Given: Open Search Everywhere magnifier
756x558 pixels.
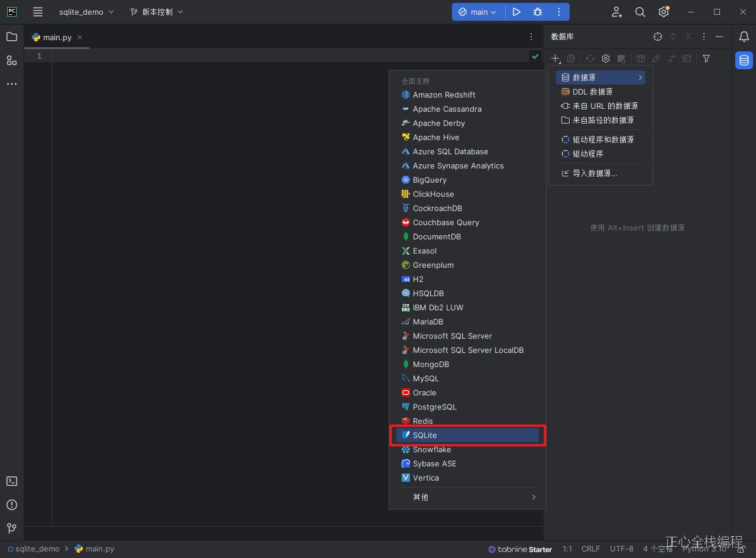Looking at the screenshot, I should coord(640,12).
